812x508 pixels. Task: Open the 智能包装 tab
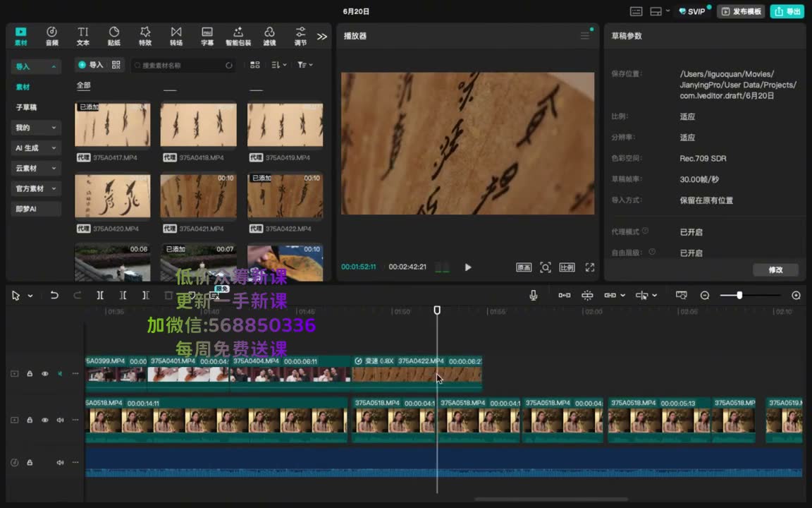tap(238, 36)
